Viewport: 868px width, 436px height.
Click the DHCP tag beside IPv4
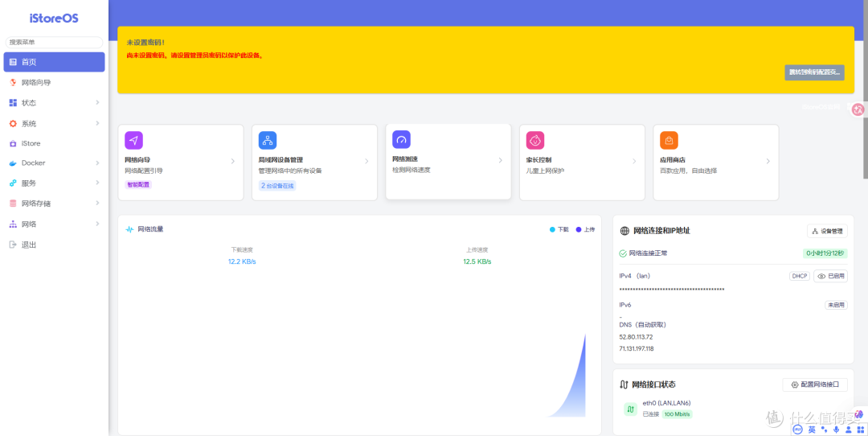click(x=800, y=276)
